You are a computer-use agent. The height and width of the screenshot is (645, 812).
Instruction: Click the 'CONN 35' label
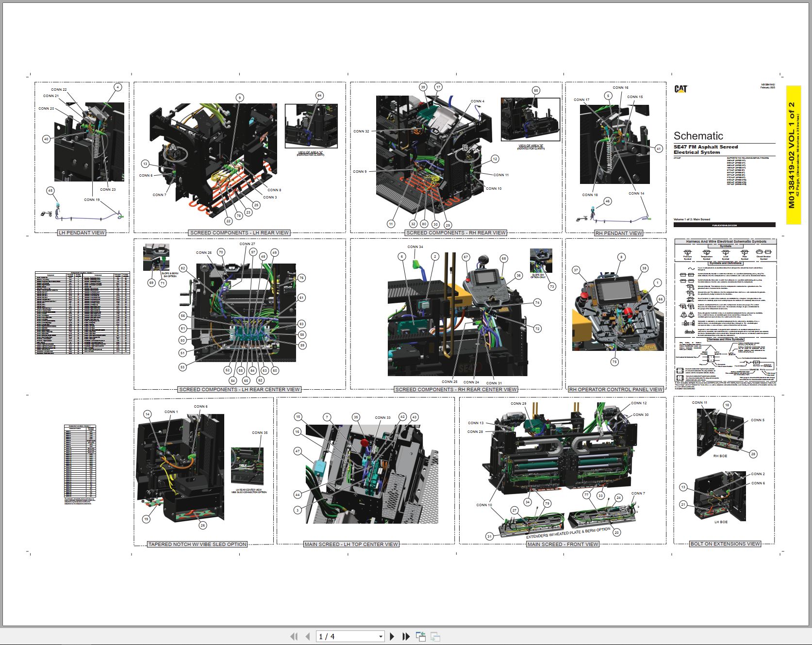[x=260, y=433]
